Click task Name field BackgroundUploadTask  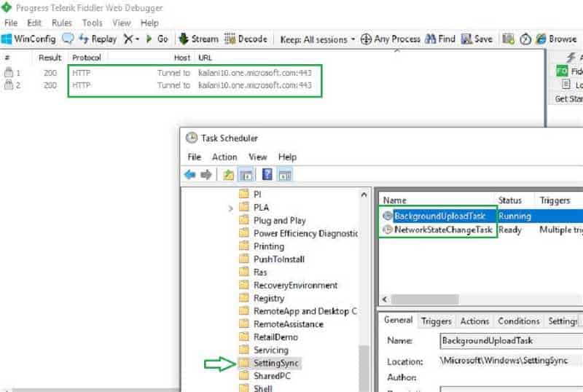point(512,341)
